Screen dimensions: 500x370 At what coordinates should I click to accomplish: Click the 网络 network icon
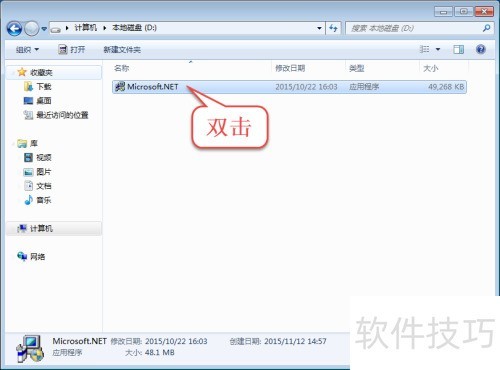point(22,256)
